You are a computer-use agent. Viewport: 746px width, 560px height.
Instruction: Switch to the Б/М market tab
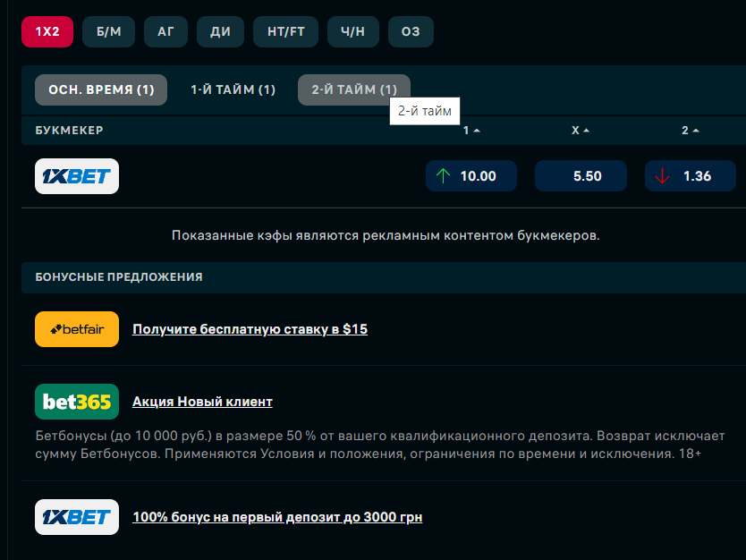coord(108,32)
